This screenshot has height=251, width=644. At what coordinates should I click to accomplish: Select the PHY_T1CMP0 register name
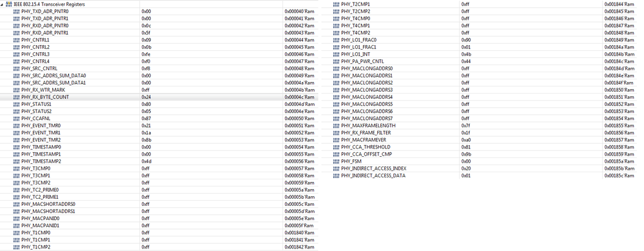pyautogui.click(x=35, y=232)
